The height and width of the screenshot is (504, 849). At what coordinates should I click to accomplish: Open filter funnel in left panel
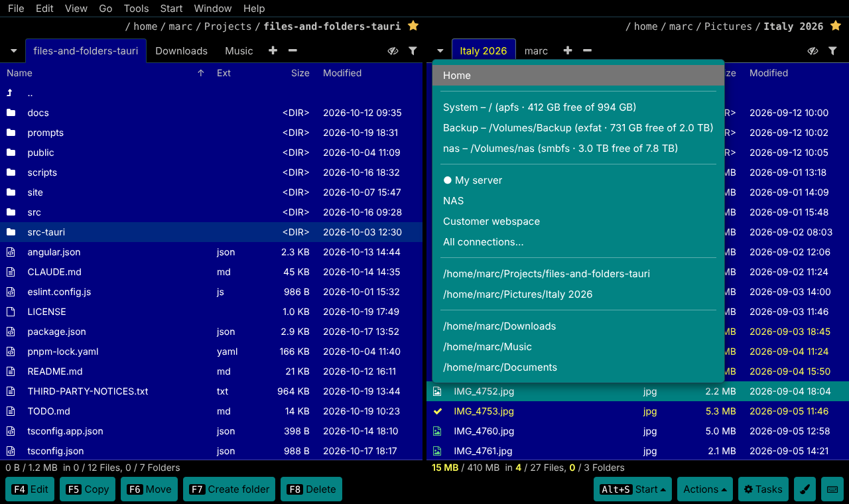click(413, 50)
